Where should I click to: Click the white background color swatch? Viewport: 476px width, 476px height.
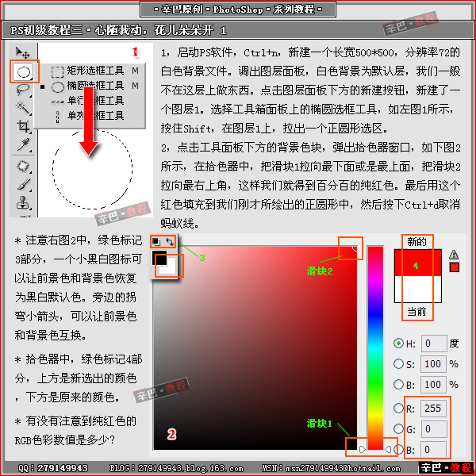tap(170, 267)
